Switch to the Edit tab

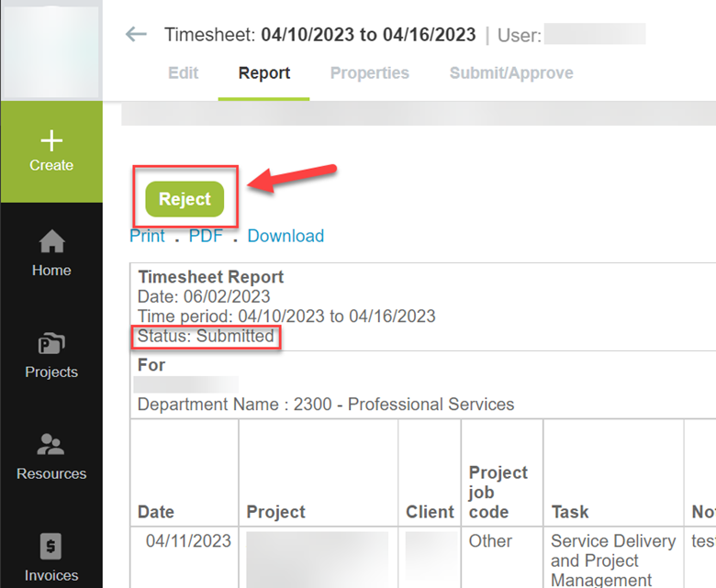(183, 73)
